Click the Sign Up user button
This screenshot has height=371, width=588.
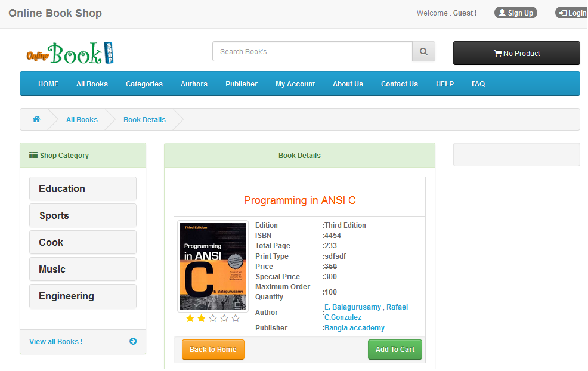516,13
